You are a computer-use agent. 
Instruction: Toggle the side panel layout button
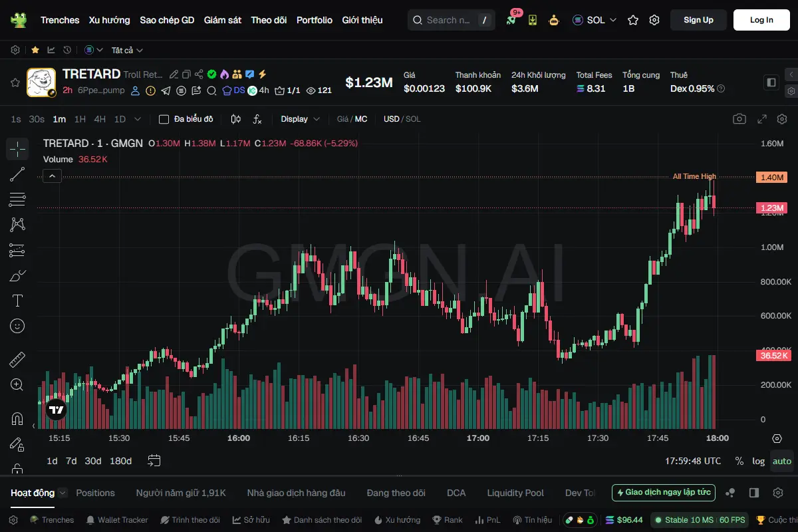point(771,82)
